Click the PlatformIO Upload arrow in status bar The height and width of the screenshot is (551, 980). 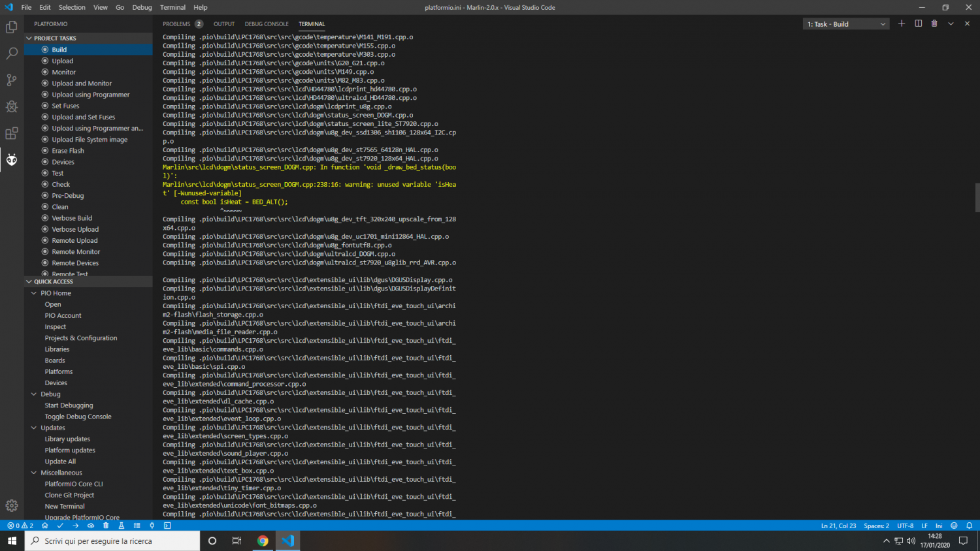click(x=75, y=526)
